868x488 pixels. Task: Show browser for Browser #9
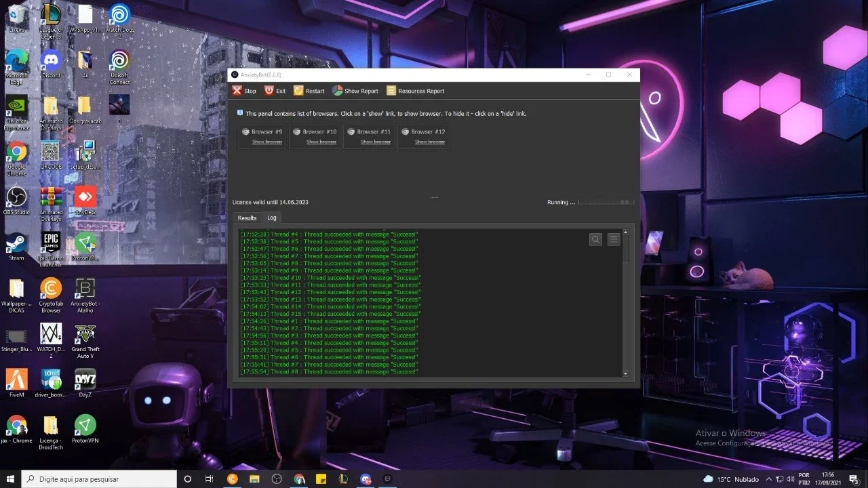click(267, 142)
